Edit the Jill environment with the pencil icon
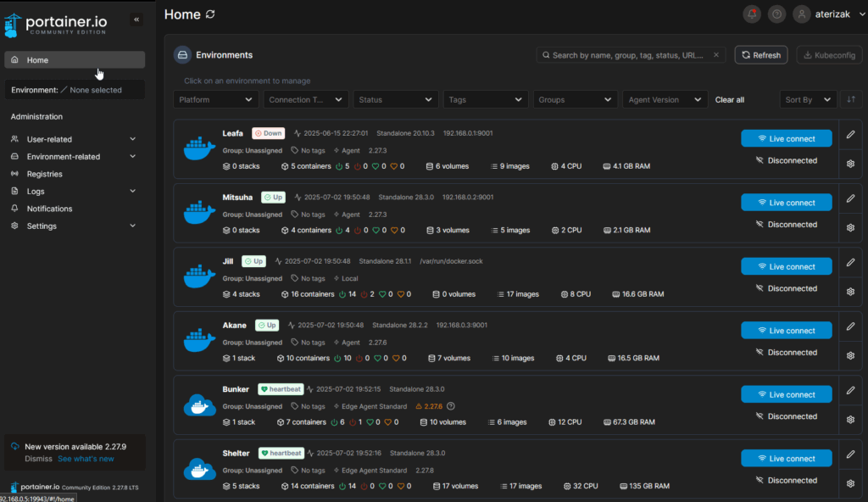Image resolution: width=868 pixels, height=502 pixels. click(x=851, y=263)
